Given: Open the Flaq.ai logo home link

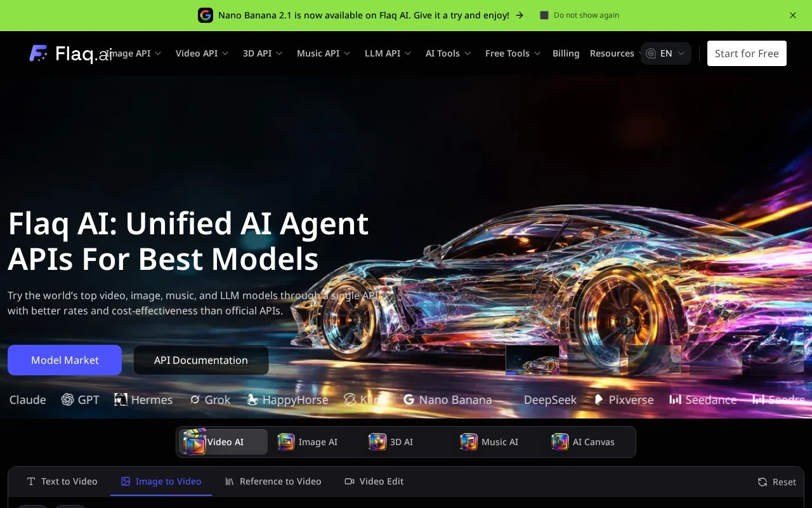Looking at the screenshot, I should click(x=70, y=53).
